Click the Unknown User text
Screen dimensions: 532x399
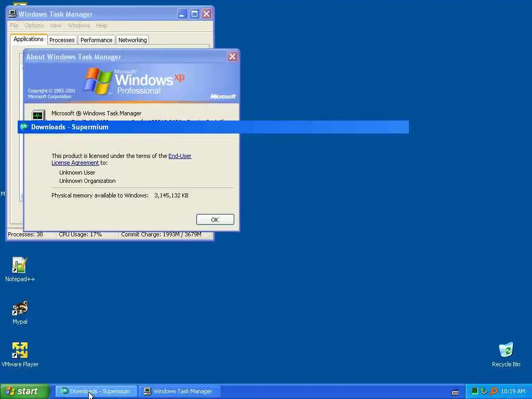pyautogui.click(x=77, y=172)
